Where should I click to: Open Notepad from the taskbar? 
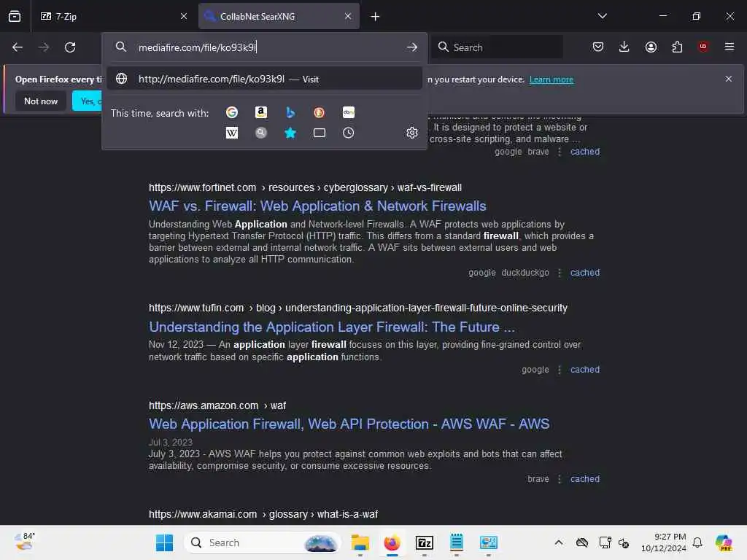click(457, 542)
